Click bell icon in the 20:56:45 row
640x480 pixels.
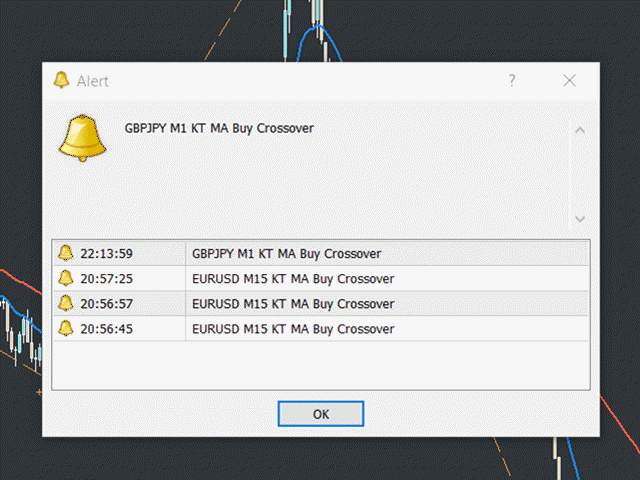pos(65,329)
